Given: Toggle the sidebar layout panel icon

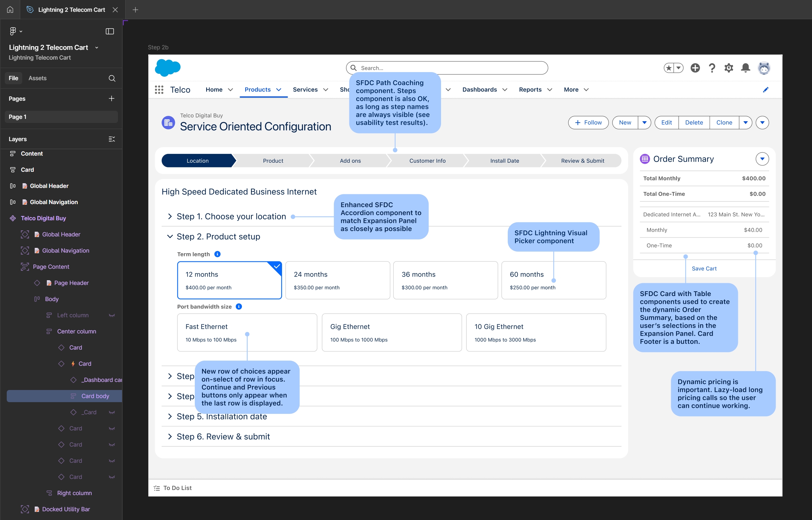Looking at the screenshot, I should [x=110, y=31].
